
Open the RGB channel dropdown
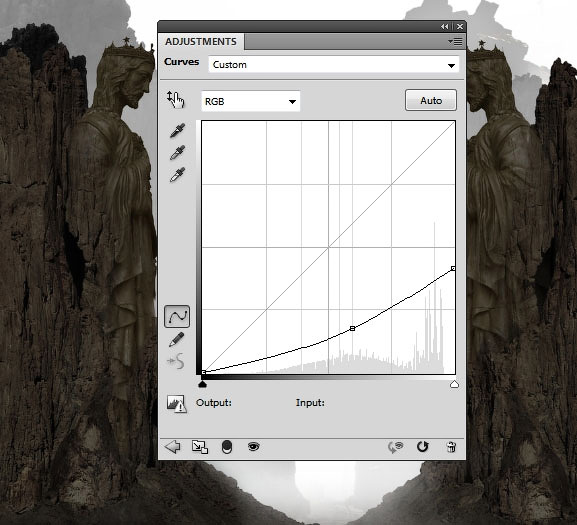pos(251,101)
